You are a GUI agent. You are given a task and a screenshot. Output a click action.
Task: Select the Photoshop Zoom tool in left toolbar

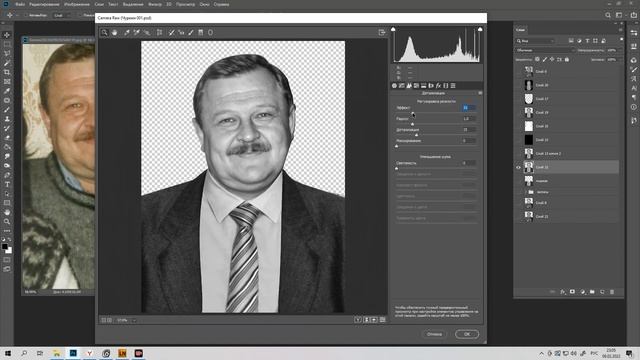click(7, 222)
